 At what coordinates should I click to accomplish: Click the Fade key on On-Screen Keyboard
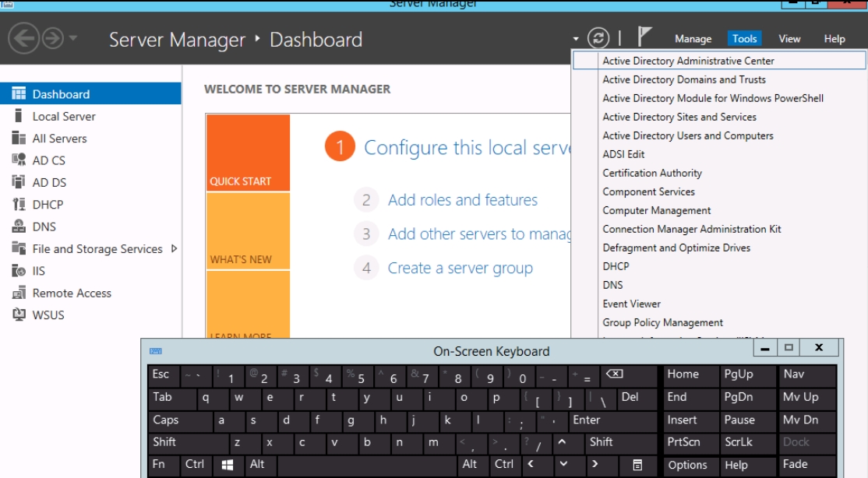tap(808, 465)
